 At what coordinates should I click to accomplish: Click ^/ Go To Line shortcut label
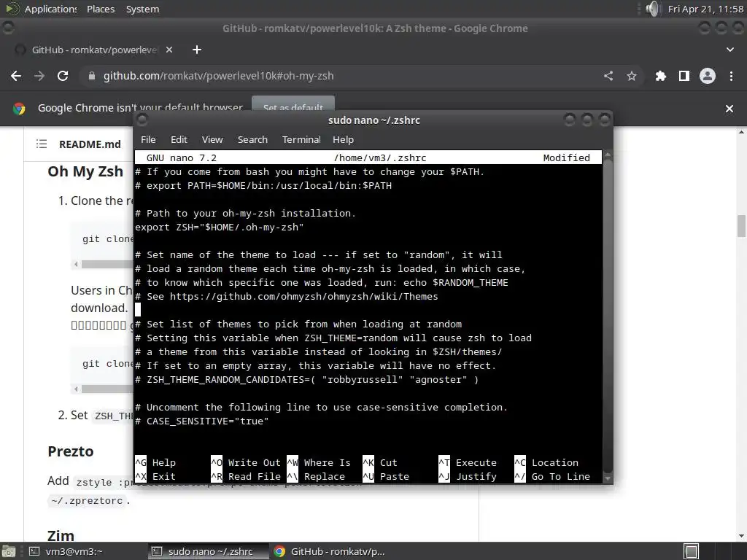click(553, 476)
